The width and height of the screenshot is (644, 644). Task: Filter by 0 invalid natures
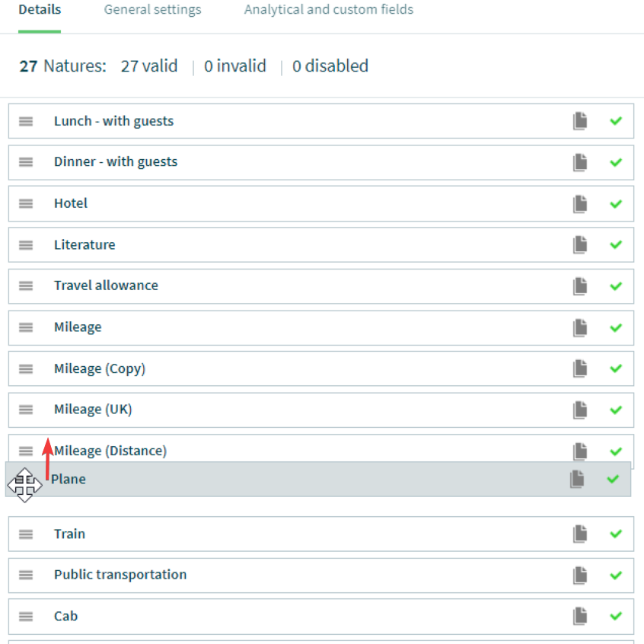point(235,65)
